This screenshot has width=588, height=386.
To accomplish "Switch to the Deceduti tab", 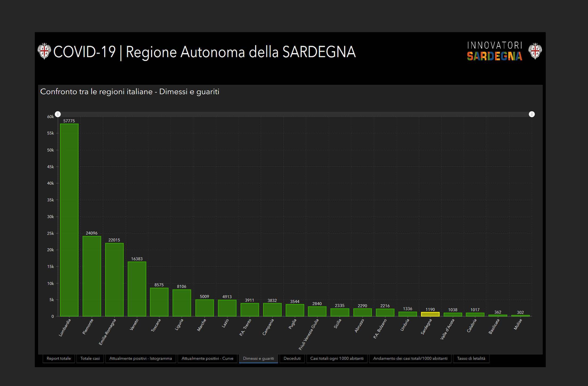I will coord(292,358).
